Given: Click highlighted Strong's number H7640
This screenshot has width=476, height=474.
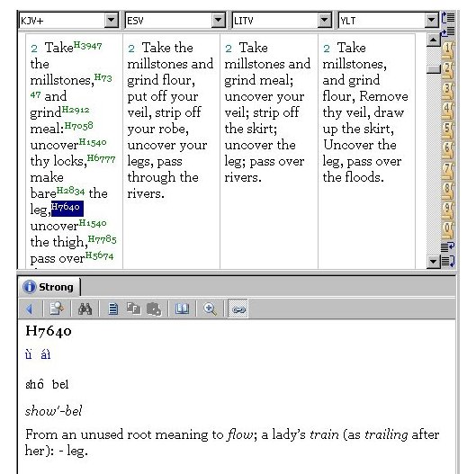Looking at the screenshot, I should coord(67,208).
